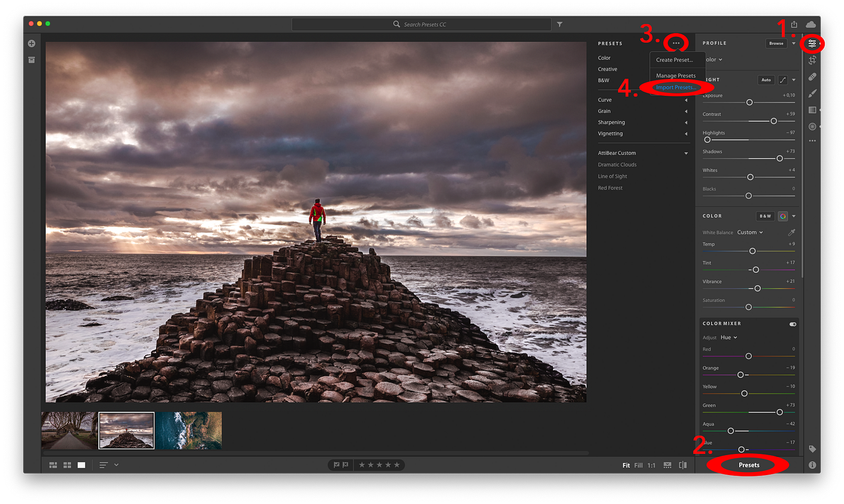Collapse the AttiBear Custom preset group
The height and width of the screenshot is (504, 844).
click(686, 153)
